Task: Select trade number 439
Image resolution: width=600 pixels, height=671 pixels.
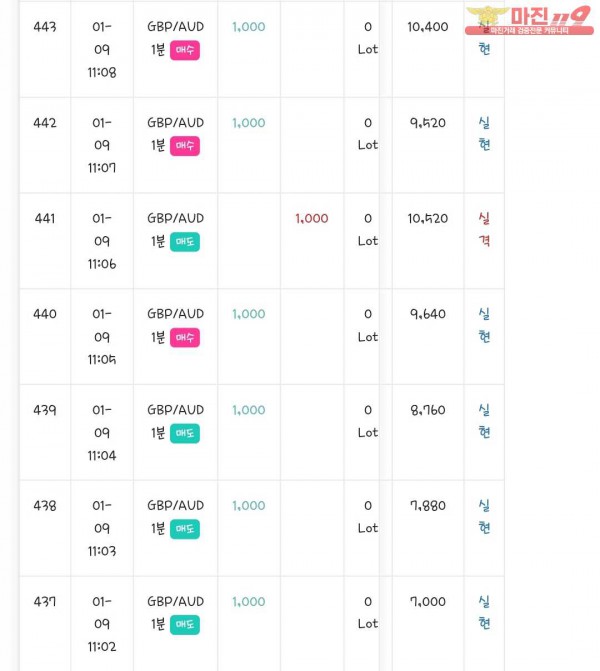Action: [45, 410]
